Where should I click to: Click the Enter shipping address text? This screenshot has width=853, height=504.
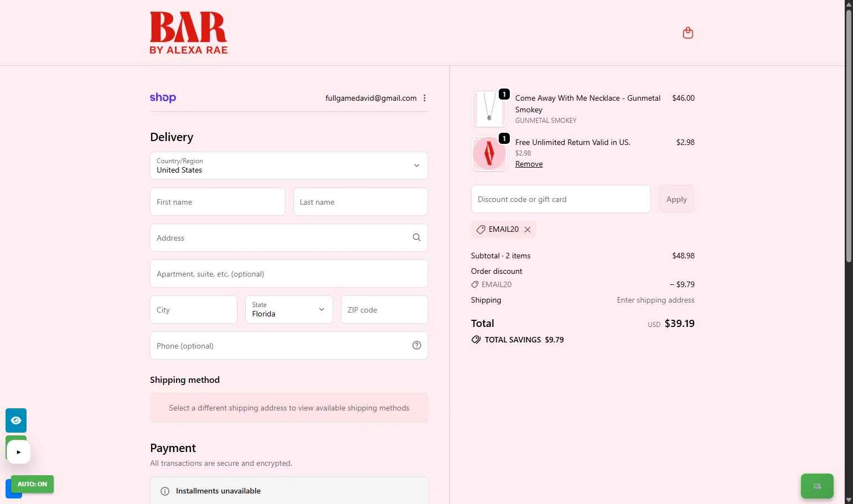pyautogui.click(x=656, y=300)
